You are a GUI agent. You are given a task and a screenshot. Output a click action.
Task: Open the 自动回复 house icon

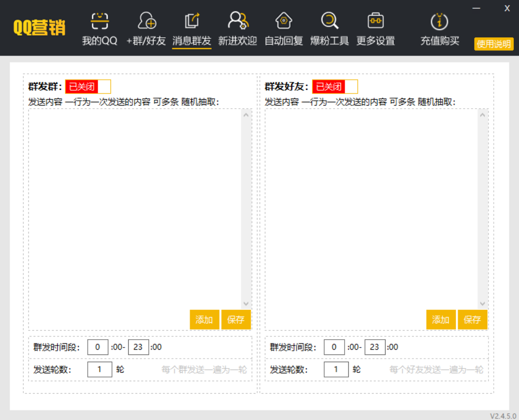(x=284, y=20)
